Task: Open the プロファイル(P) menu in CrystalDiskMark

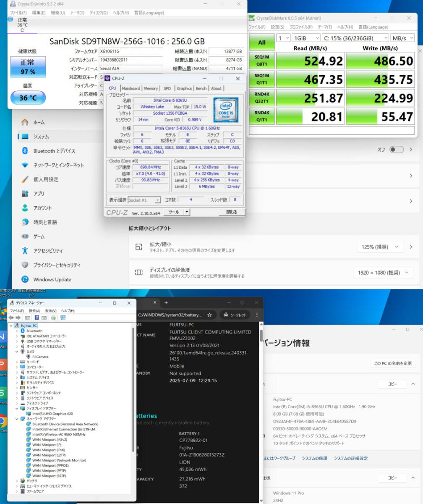Action: click(x=302, y=27)
